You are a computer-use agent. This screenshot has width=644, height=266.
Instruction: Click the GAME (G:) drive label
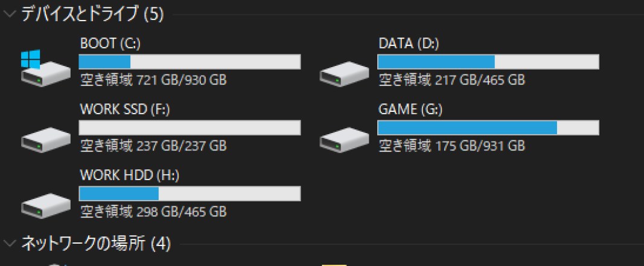[410, 110]
